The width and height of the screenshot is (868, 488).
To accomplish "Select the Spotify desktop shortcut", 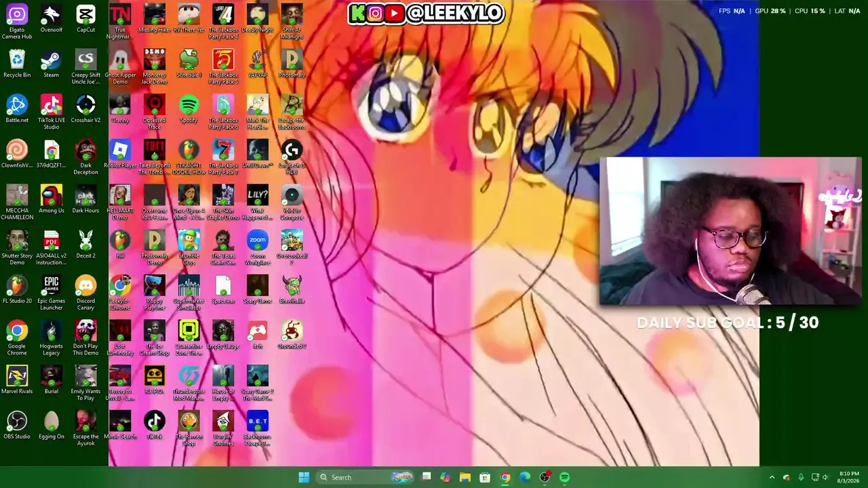I will tap(189, 110).
